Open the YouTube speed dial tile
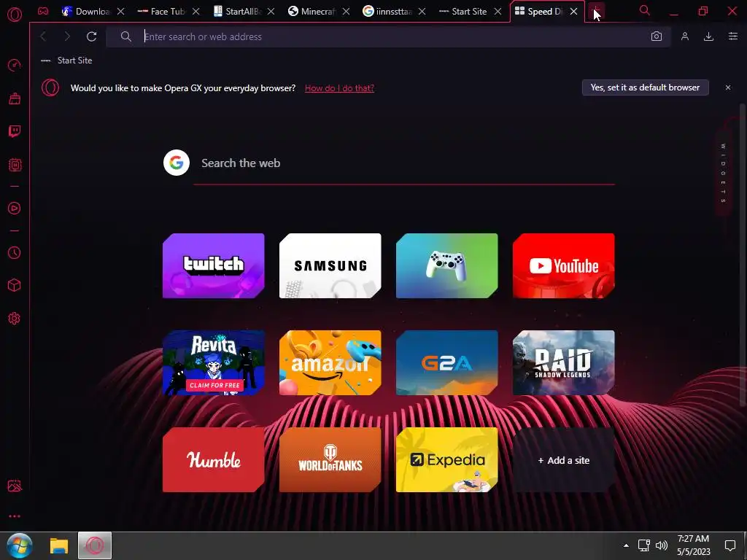The image size is (747, 560). coord(564,265)
